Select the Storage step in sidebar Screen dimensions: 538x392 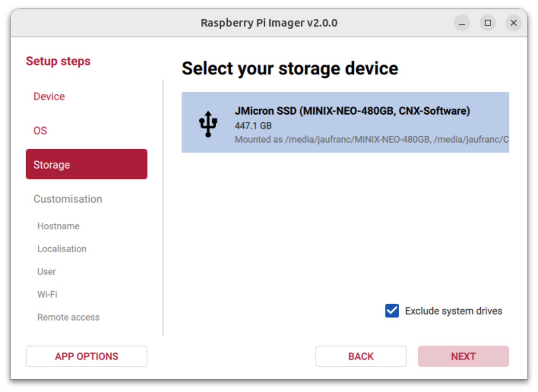point(86,164)
